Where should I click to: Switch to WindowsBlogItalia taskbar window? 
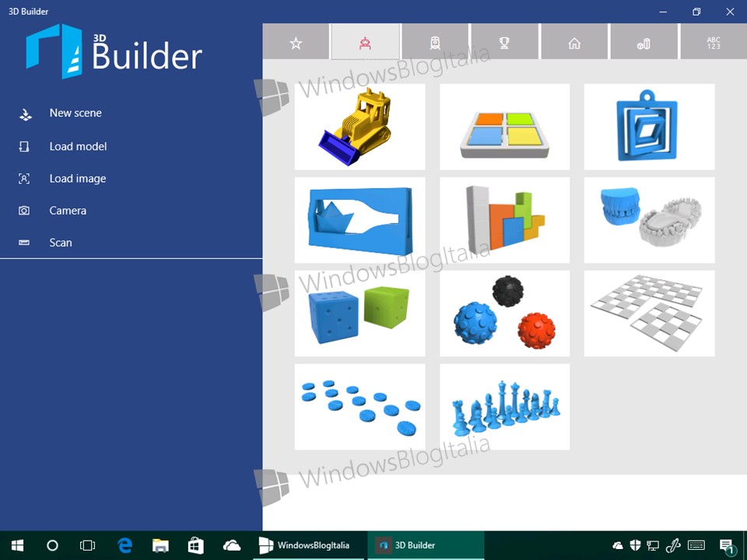click(x=309, y=546)
